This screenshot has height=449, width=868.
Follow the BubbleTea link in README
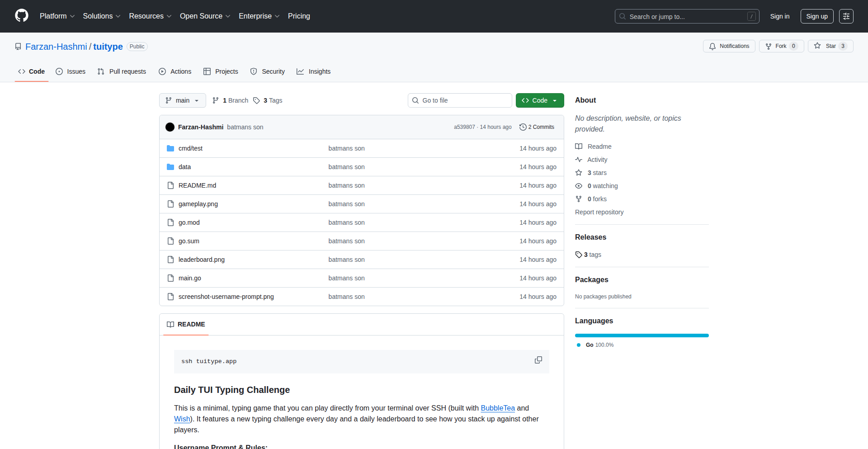point(497,408)
